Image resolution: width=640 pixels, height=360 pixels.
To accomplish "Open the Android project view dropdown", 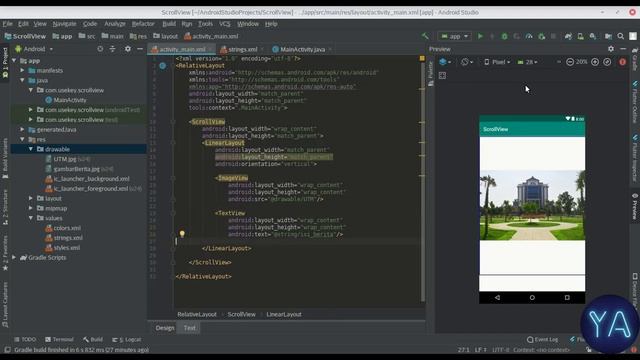I will point(34,49).
